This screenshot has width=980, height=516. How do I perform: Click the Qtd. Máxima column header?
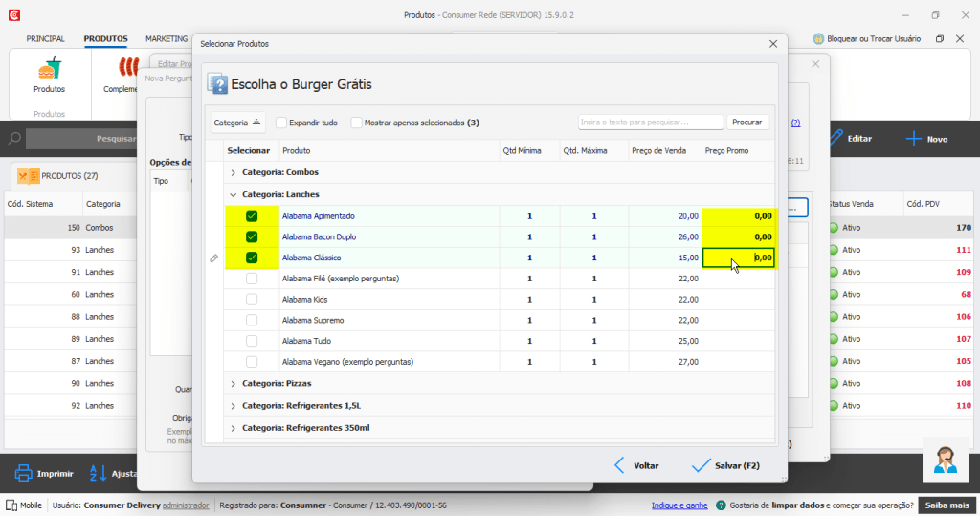point(594,150)
